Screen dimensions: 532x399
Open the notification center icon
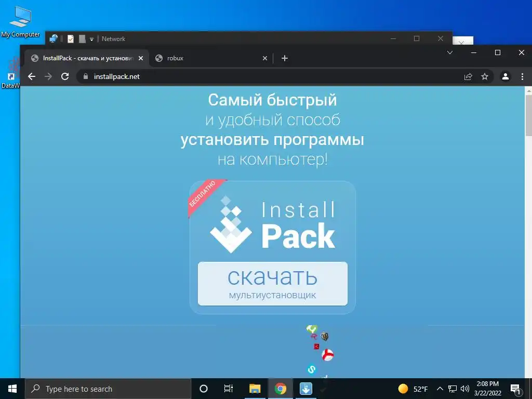tap(515, 389)
